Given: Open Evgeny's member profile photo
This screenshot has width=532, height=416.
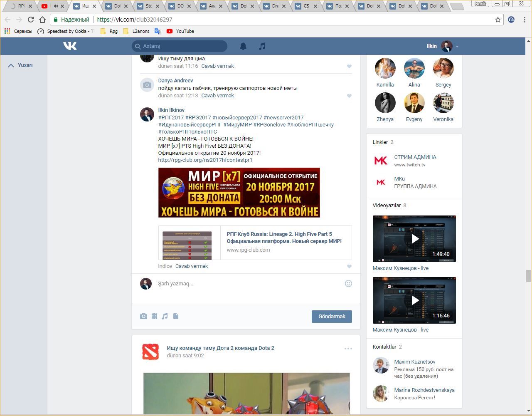Looking at the screenshot, I should 414,103.
